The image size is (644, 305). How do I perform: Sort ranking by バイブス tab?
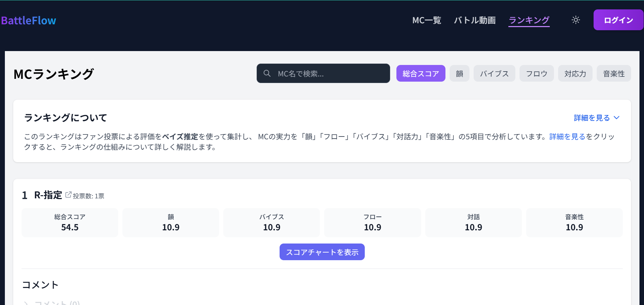[x=494, y=73]
